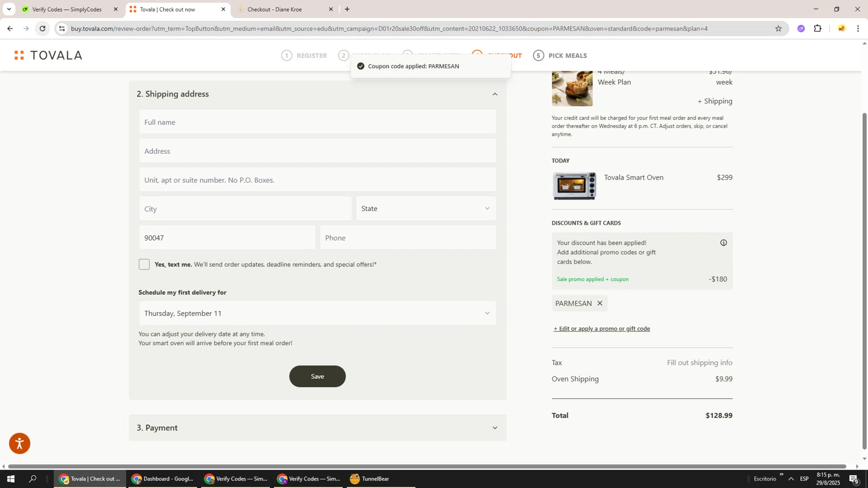Click the Address field
This screenshot has height=488, width=868.
click(x=317, y=151)
